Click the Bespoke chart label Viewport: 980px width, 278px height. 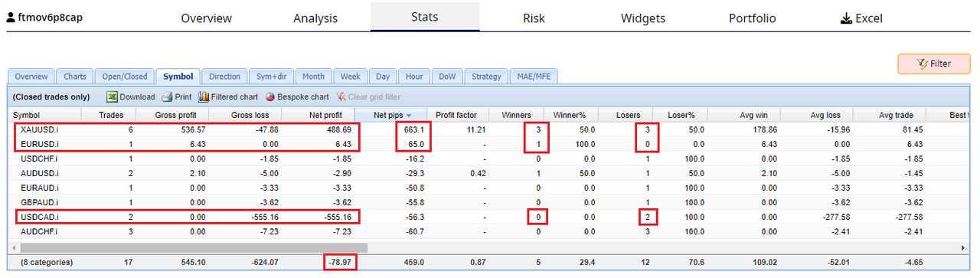coord(303,97)
